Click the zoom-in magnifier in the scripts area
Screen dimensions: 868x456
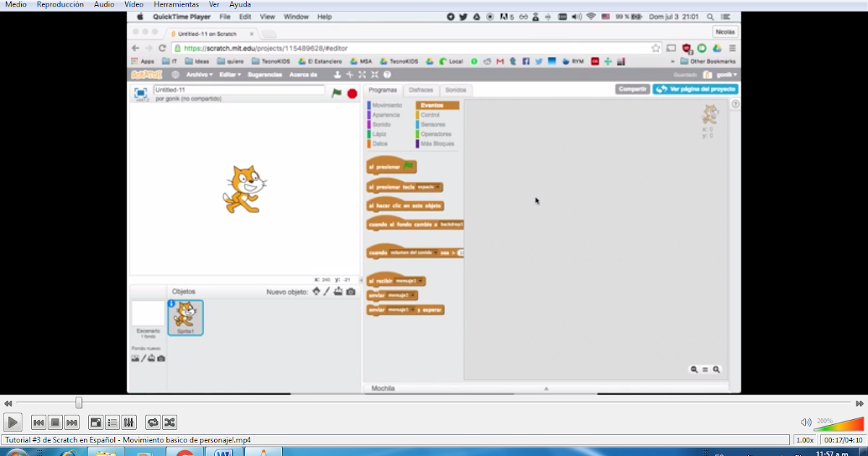pyautogui.click(x=717, y=369)
